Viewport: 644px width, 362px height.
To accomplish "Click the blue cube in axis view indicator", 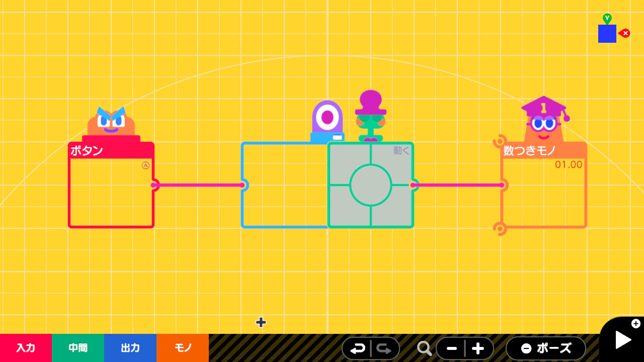I will pyautogui.click(x=607, y=34).
